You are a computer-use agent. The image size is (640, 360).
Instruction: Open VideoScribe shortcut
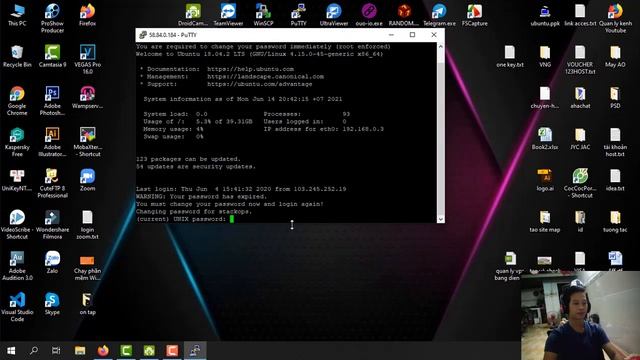click(17, 224)
